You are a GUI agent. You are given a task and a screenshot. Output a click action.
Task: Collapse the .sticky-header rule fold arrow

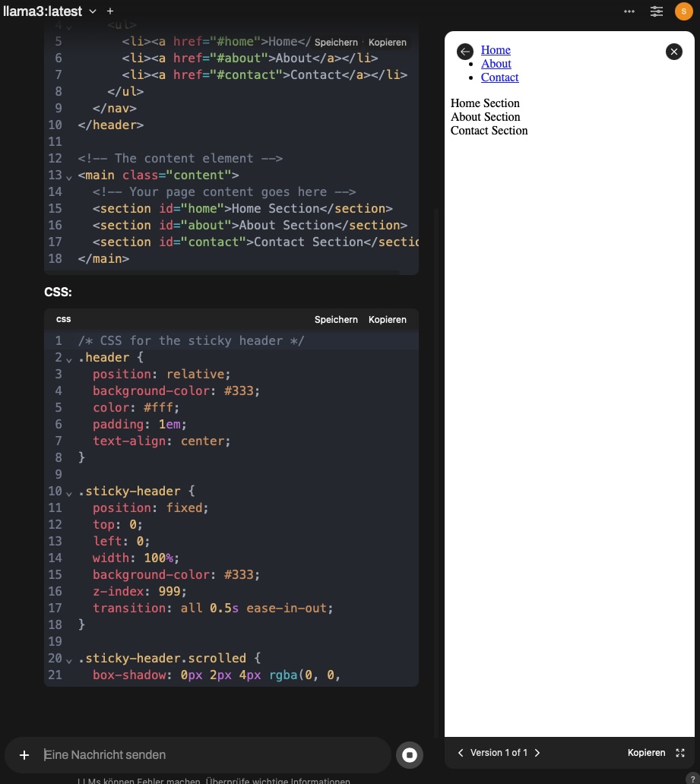click(69, 492)
